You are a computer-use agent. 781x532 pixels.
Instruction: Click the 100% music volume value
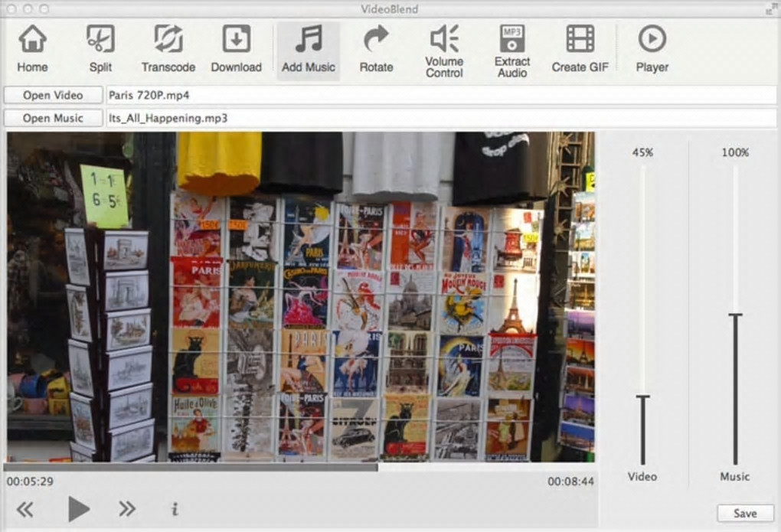[x=735, y=153]
